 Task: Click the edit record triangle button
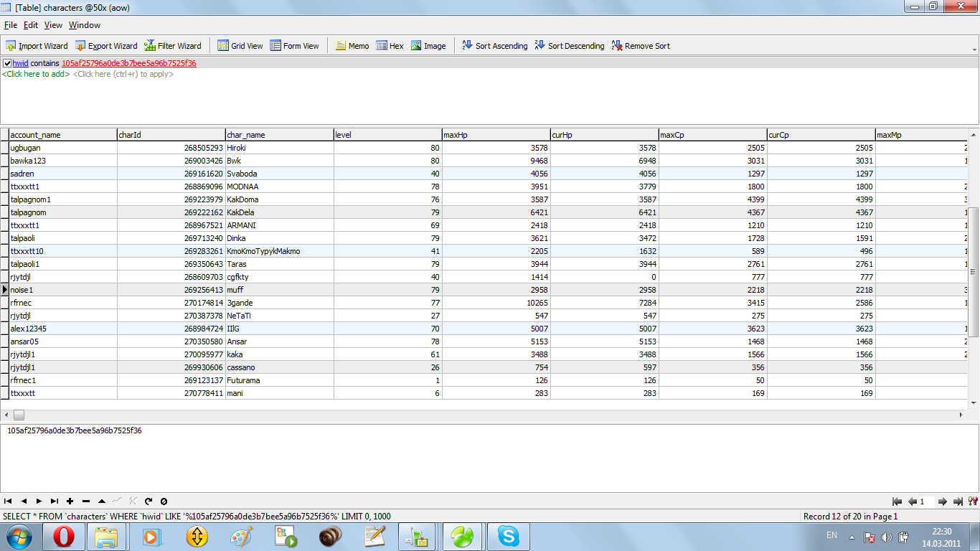(102, 501)
